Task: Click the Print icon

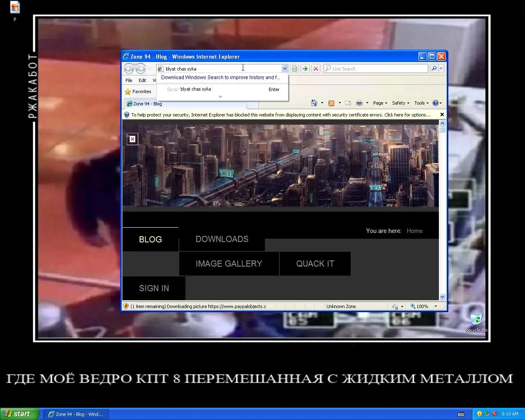Action: click(x=359, y=103)
